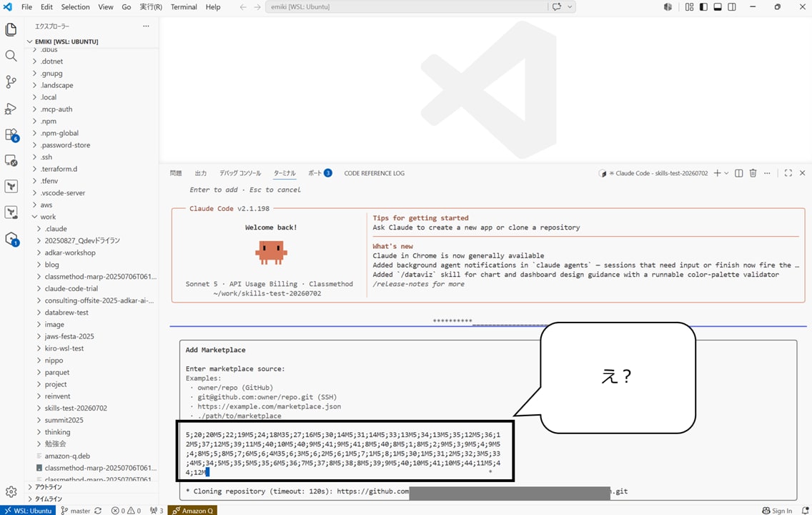Switch to 出力 panel tab
Screen dimensions: 812x515
[201, 173]
